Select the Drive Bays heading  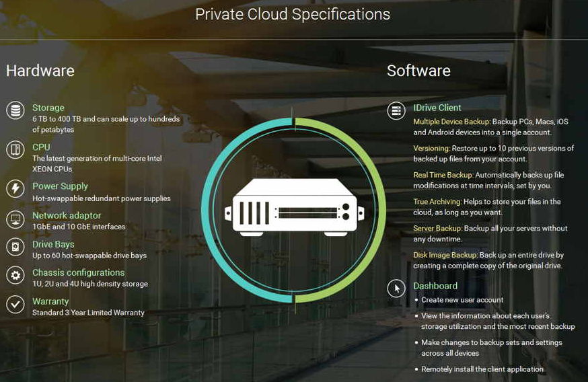[53, 244]
